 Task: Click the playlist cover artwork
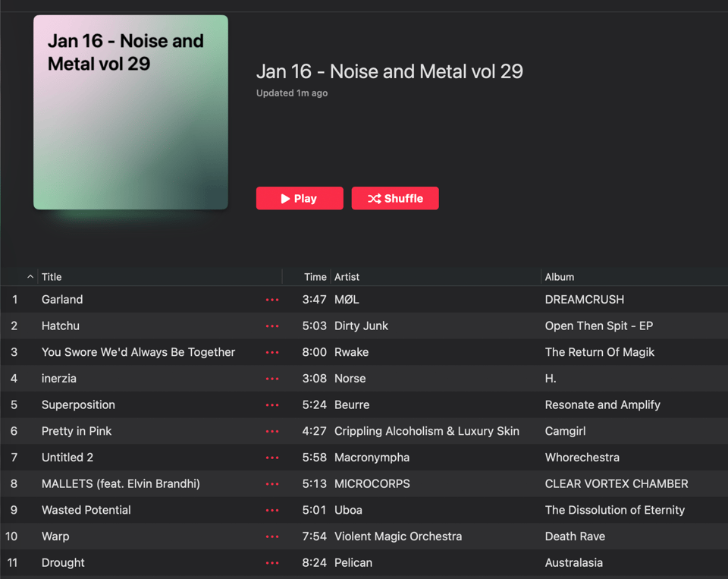coord(130,112)
